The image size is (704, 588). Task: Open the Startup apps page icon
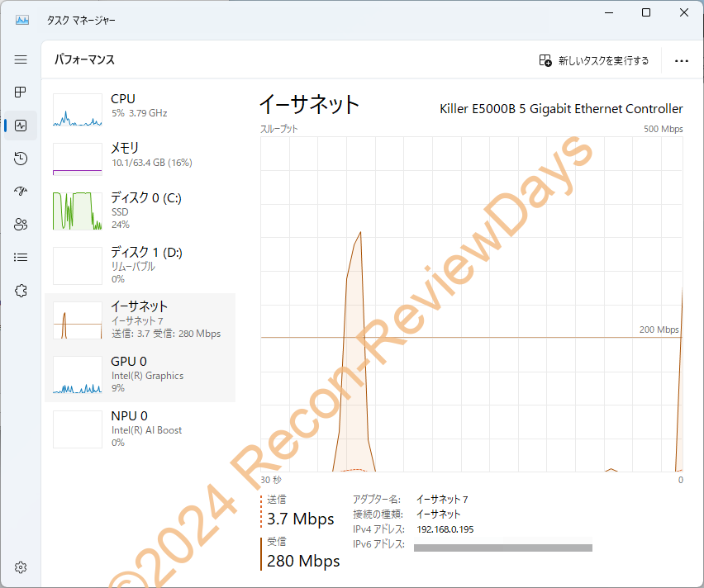click(21, 191)
